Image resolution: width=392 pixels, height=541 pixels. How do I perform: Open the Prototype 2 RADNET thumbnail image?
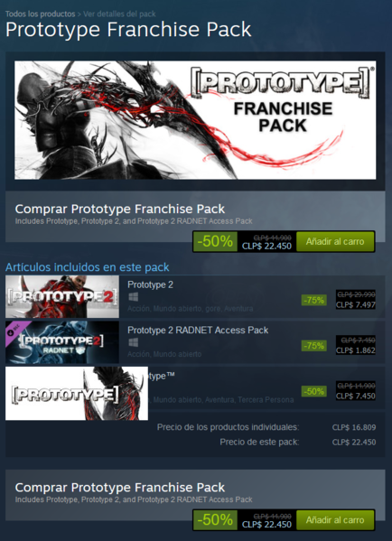point(62,342)
